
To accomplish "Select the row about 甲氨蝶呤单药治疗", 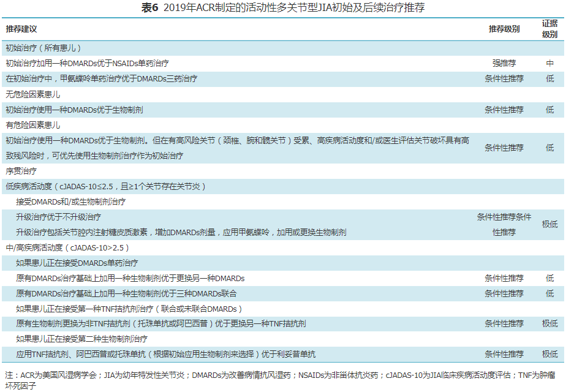I will 102,79.
